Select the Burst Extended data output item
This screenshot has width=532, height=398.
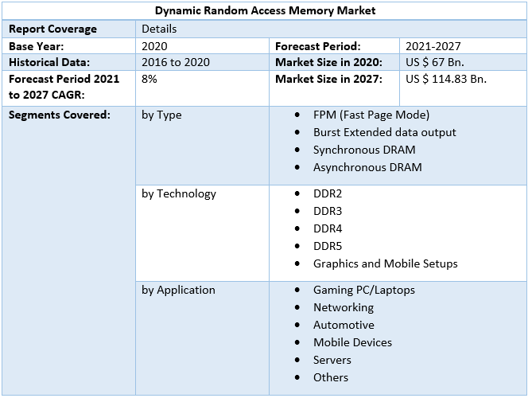pos(384,132)
